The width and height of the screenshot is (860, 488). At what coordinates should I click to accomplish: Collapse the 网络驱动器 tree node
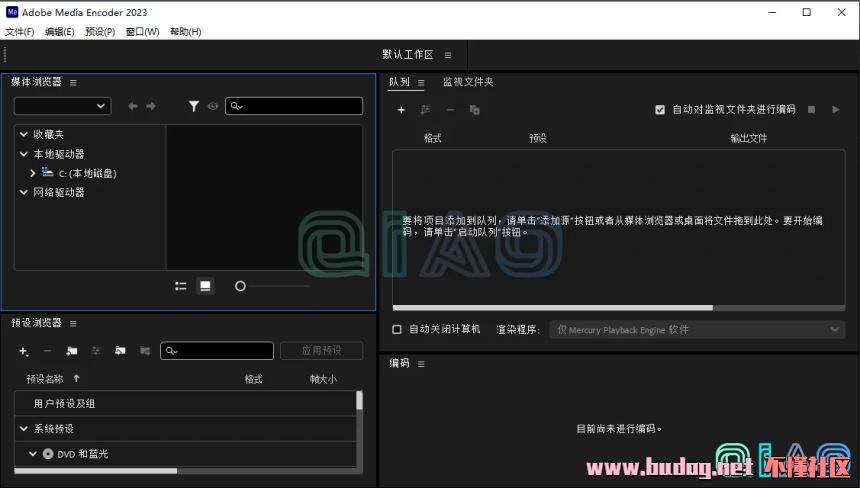24,192
